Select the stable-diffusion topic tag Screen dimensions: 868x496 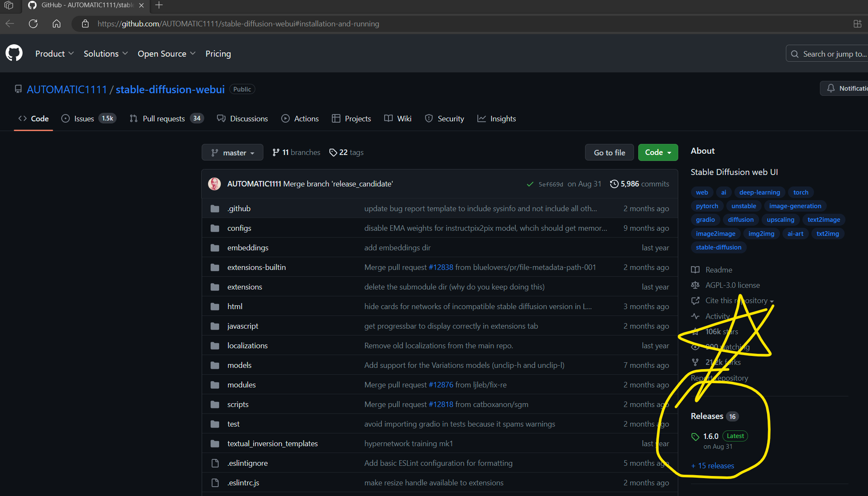tap(718, 247)
